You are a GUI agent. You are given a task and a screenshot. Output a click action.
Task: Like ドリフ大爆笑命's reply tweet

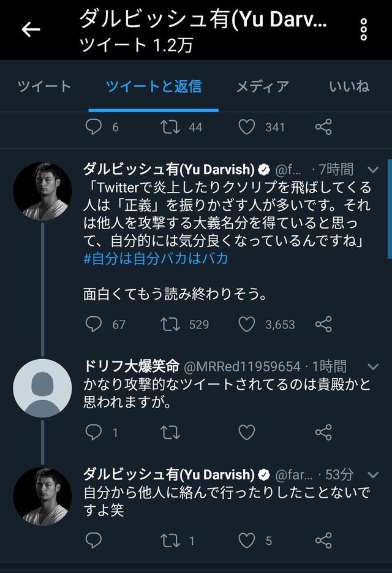[x=247, y=432]
